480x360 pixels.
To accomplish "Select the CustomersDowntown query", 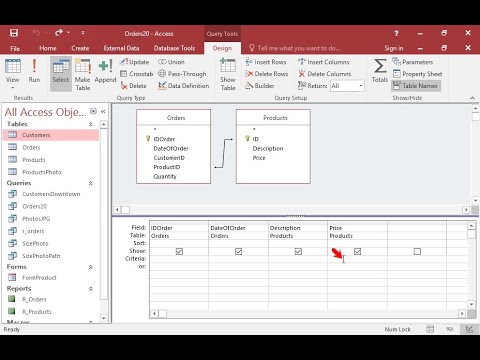I will pyautogui.click(x=51, y=194).
